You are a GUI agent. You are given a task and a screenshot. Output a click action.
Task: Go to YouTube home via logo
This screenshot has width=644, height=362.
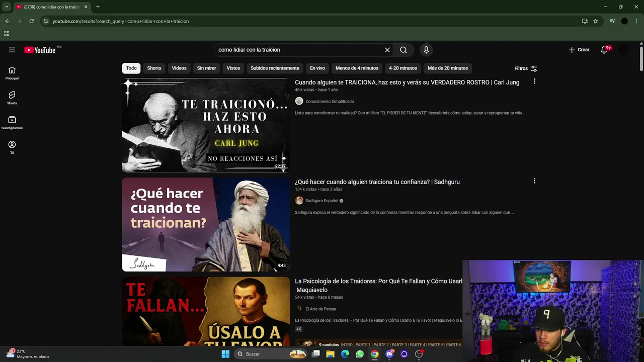pyautogui.click(x=40, y=50)
